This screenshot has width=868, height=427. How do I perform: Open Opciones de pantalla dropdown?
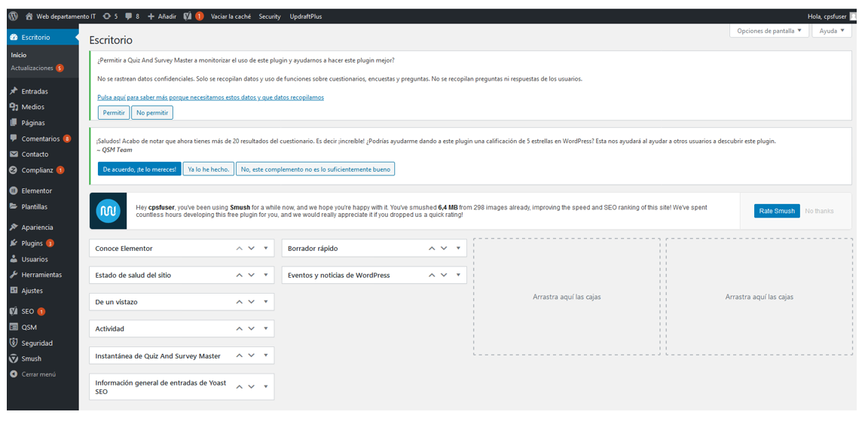point(769,31)
